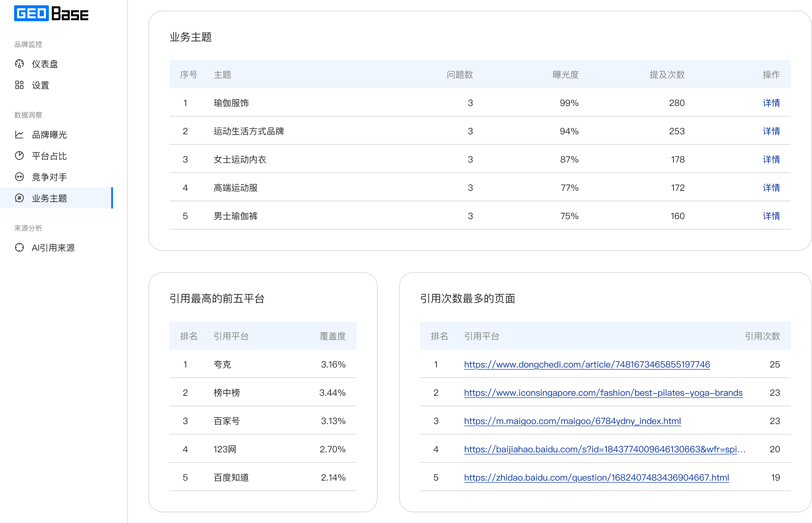Open the iconsingapore.com yoga brands link
Image resolution: width=812 pixels, height=523 pixels.
click(x=603, y=393)
